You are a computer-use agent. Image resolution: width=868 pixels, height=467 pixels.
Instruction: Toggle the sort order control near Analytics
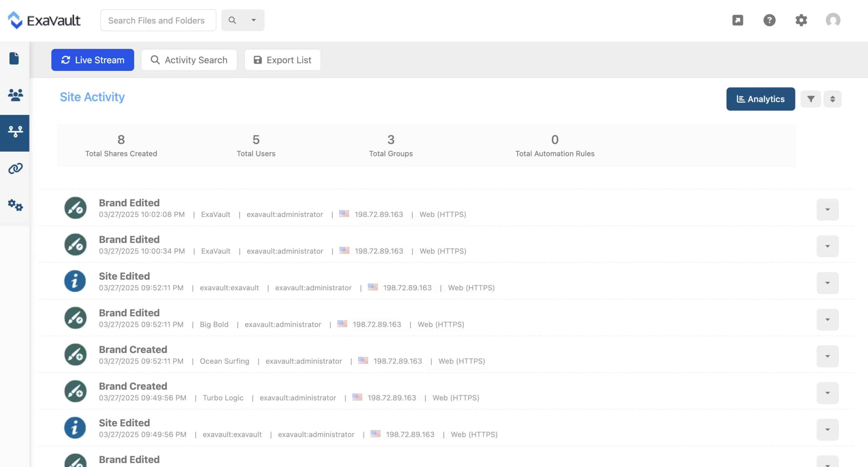tap(833, 99)
